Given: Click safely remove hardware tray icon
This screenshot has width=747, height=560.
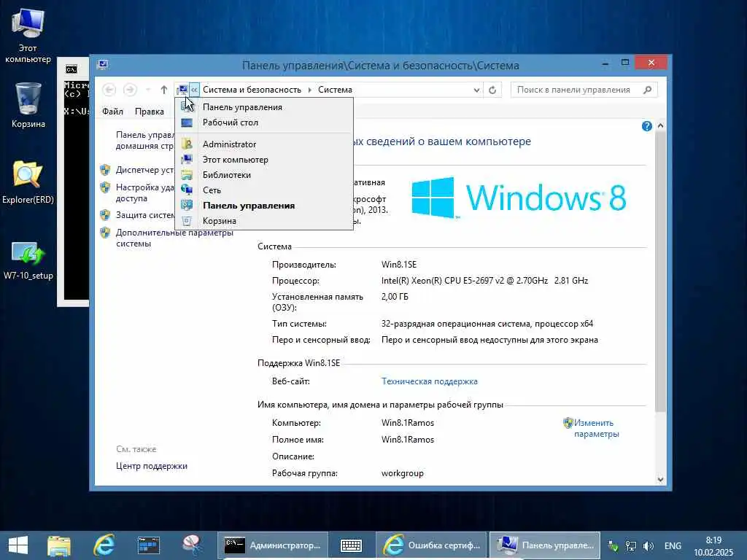Looking at the screenshot, I should coord(613,545).
